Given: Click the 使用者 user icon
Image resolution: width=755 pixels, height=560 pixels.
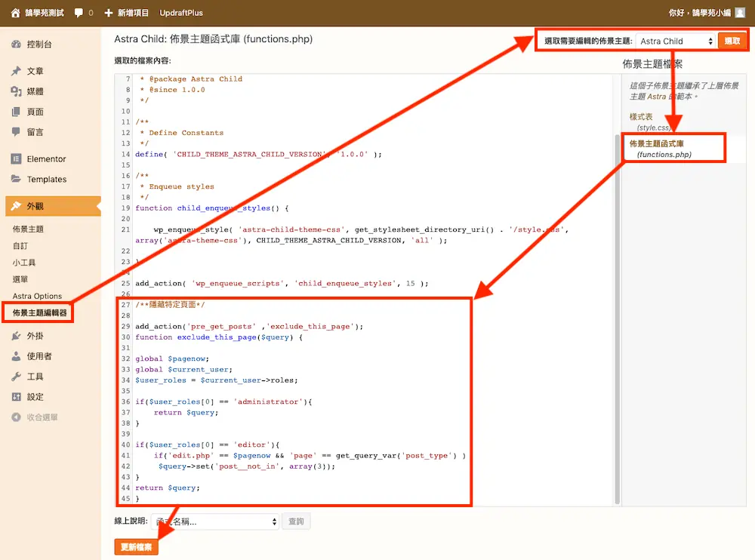Looking at the screenshot, I should pyautogui.click(x=17, y=356).
